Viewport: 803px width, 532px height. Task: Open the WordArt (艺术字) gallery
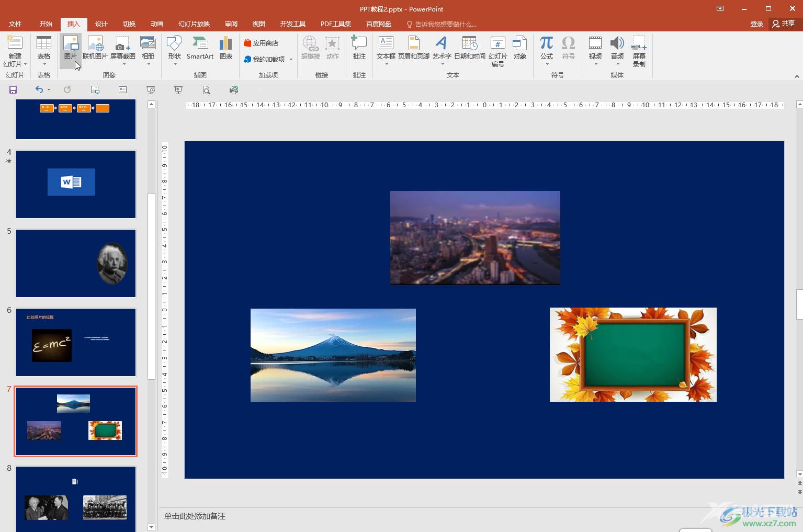442,47
